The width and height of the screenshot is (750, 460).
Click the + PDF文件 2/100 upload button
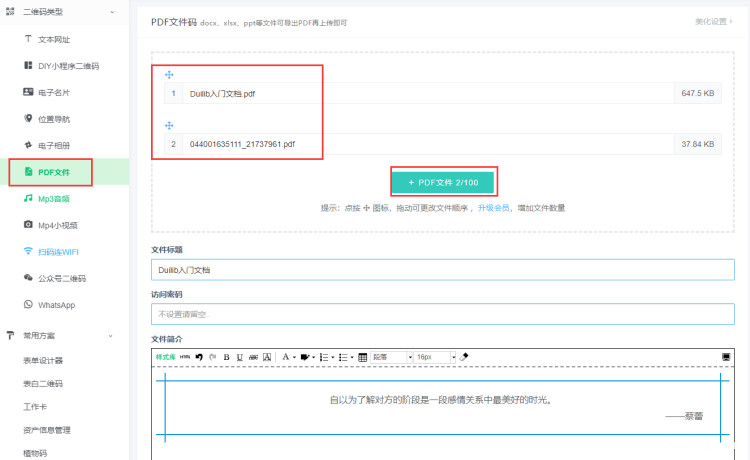coord(442,182)
